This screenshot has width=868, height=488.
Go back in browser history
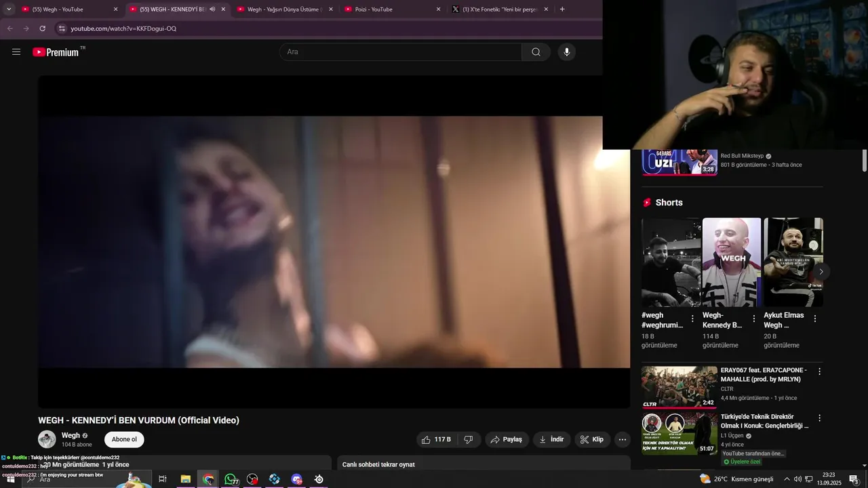pyautogui.click(x=9, y=28)
